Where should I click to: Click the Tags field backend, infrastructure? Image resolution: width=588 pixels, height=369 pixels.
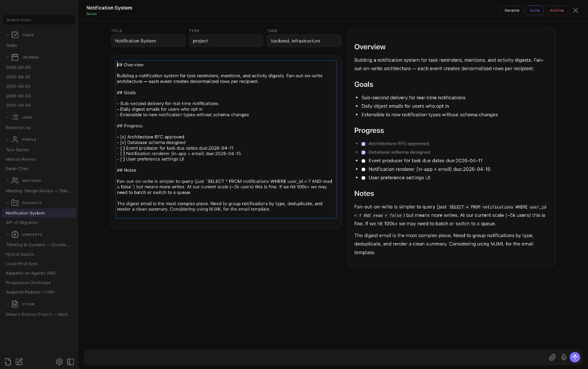coord(304,41)
